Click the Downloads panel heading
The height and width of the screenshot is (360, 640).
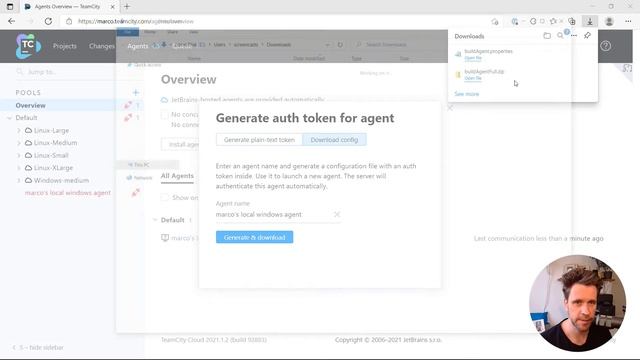[469, 36]
